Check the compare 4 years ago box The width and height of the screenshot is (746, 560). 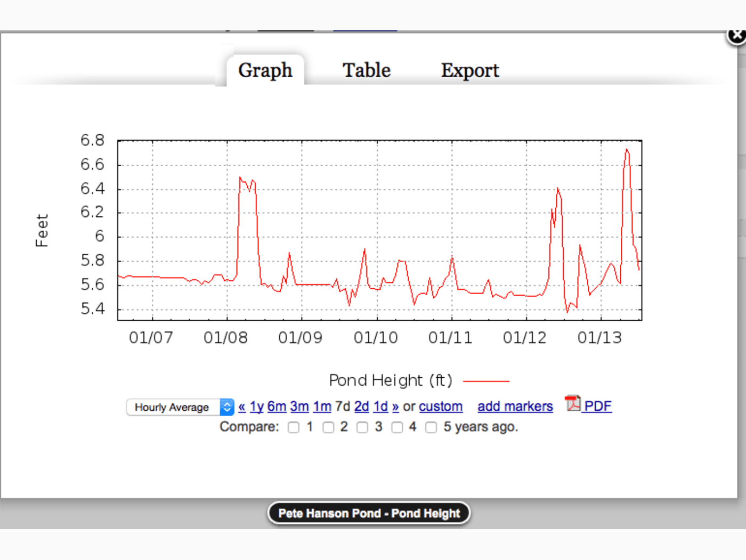coord(397,427)
